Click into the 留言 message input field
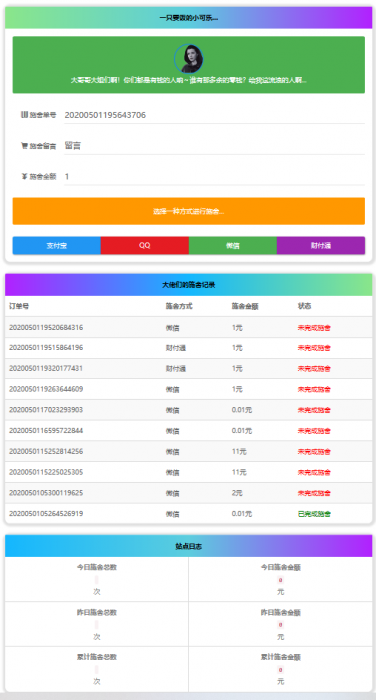Viewport: 376px width, 700px height. tap(214, 146)
